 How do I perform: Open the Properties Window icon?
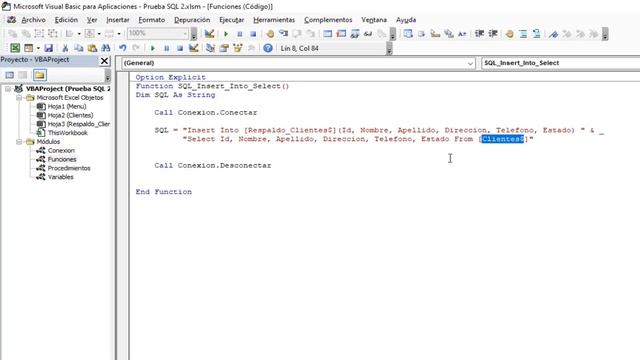[224, 48]
